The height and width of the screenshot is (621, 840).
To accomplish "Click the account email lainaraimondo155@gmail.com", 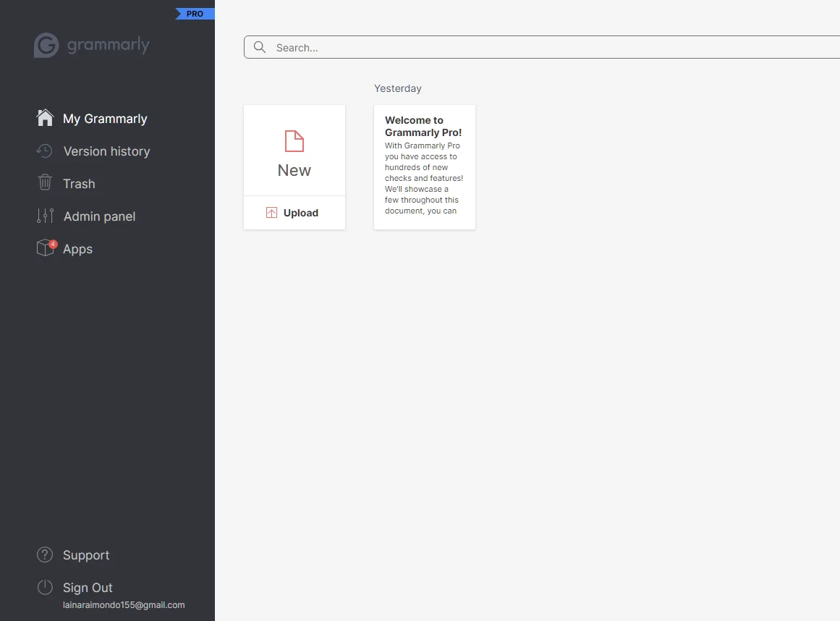I will pyautogui.click(x=124, y=605).
